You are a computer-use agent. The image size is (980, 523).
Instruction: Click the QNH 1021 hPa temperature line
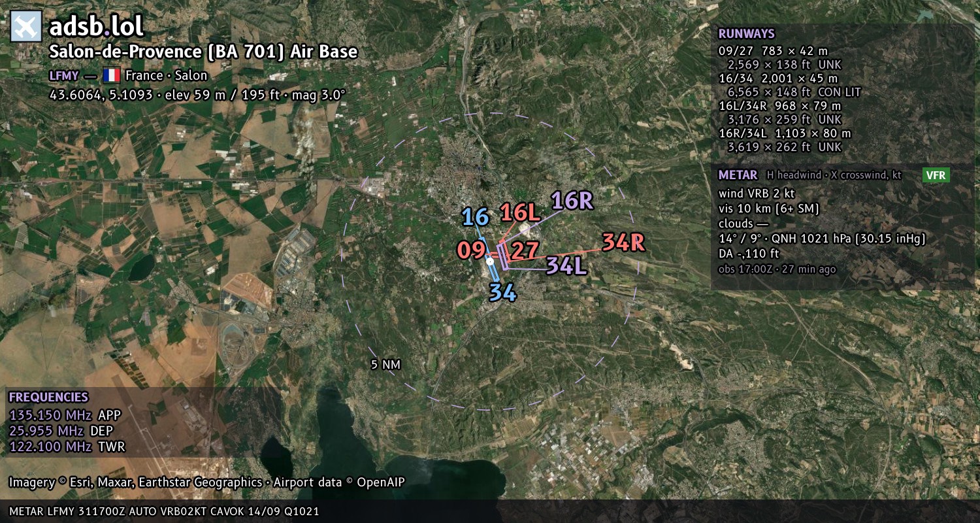(822, 239)
